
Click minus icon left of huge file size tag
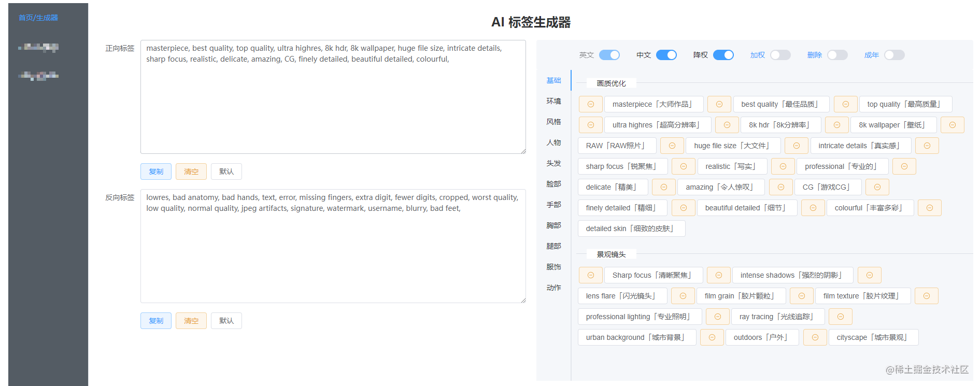pyautogui.click(x=672, y=146)
